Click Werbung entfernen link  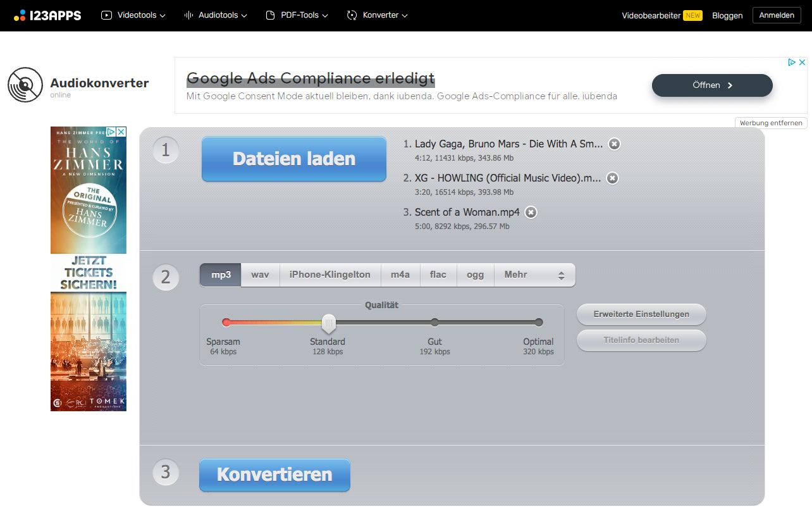pyautogui.click(x=771, y=123)
